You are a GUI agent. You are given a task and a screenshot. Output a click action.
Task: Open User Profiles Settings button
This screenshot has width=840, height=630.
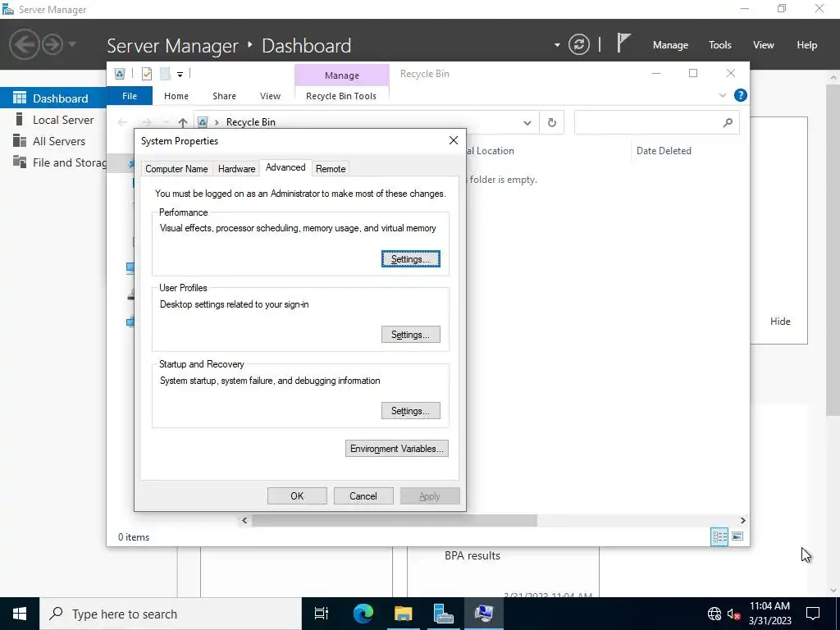click(411, 335)
